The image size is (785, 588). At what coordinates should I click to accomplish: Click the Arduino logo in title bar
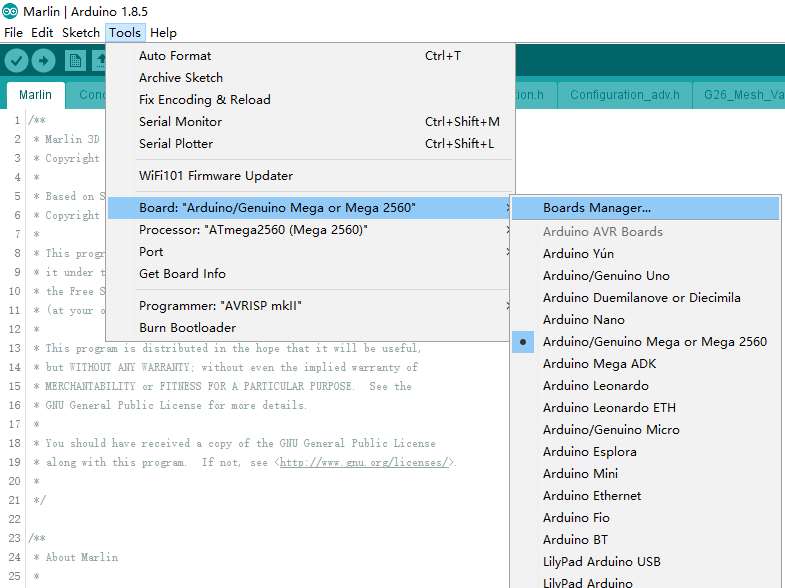pyautogui.click(x=10, y=11)
